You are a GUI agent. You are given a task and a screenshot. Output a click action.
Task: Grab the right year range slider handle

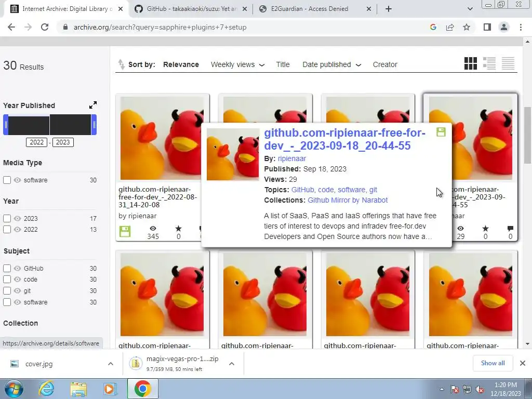[x=94, y=125]
